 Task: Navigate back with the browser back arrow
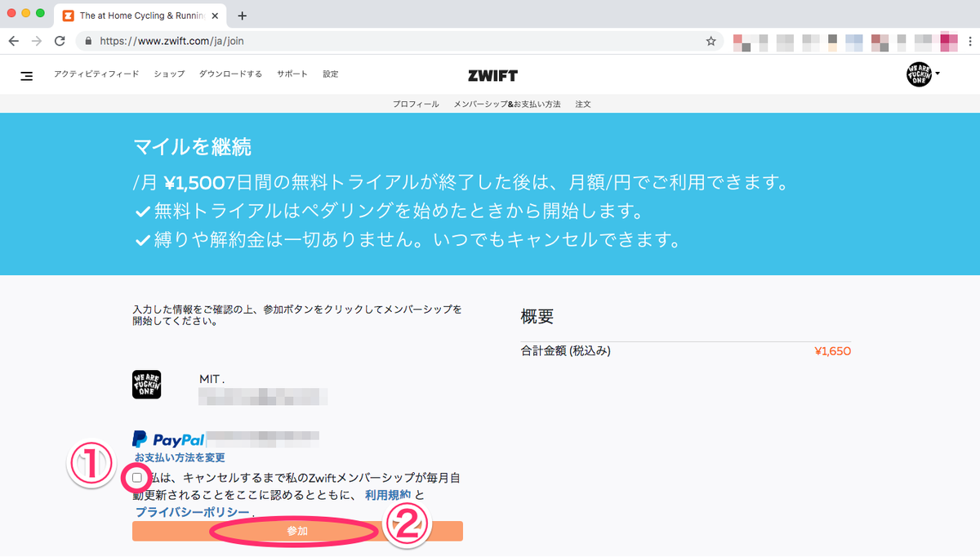pos(14,40)
